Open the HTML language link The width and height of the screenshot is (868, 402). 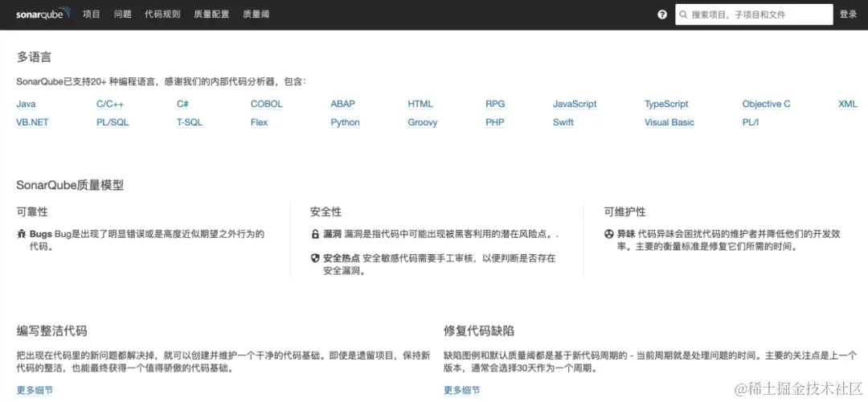420,104
